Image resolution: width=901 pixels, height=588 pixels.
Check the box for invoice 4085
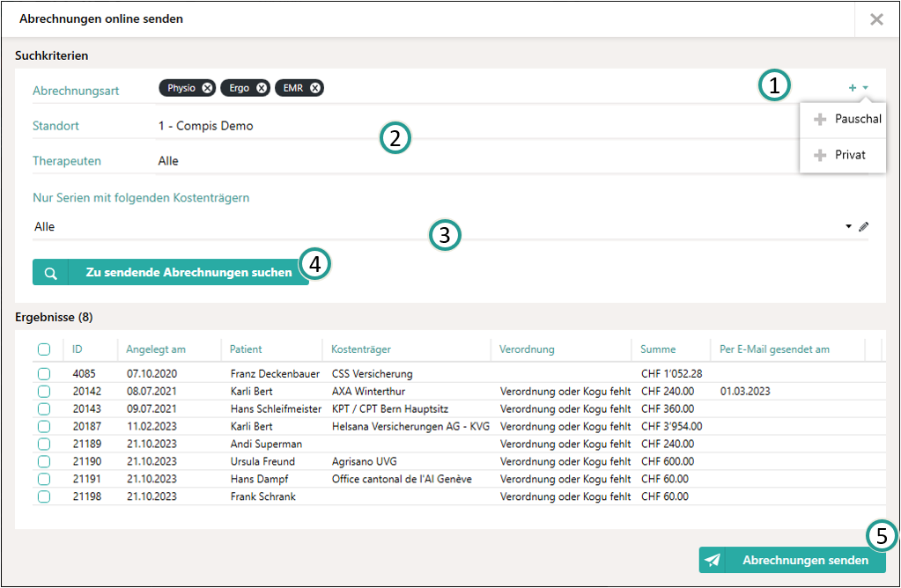[x=44, y=374]
